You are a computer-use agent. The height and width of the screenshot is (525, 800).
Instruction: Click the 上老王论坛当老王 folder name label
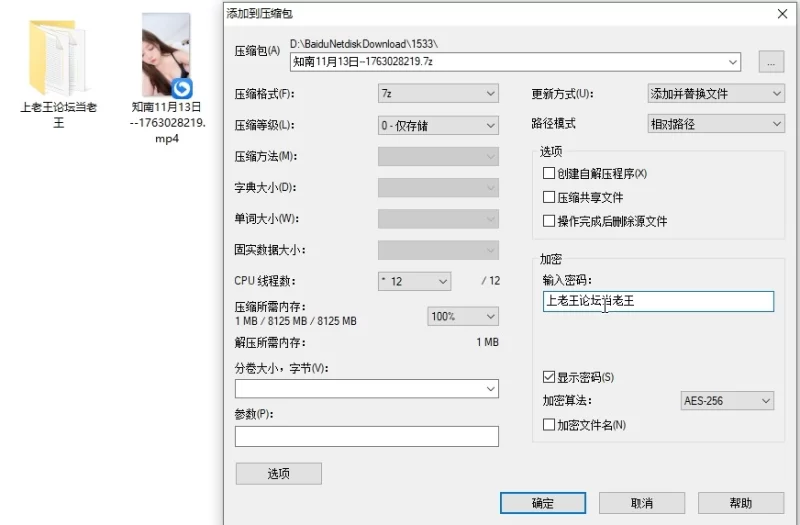coord(58,115)
